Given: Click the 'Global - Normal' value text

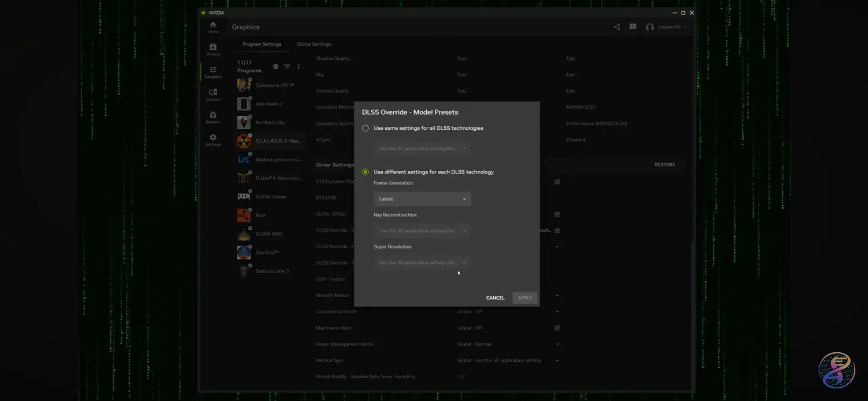Looking at the screenshot, I should point(474,344).
